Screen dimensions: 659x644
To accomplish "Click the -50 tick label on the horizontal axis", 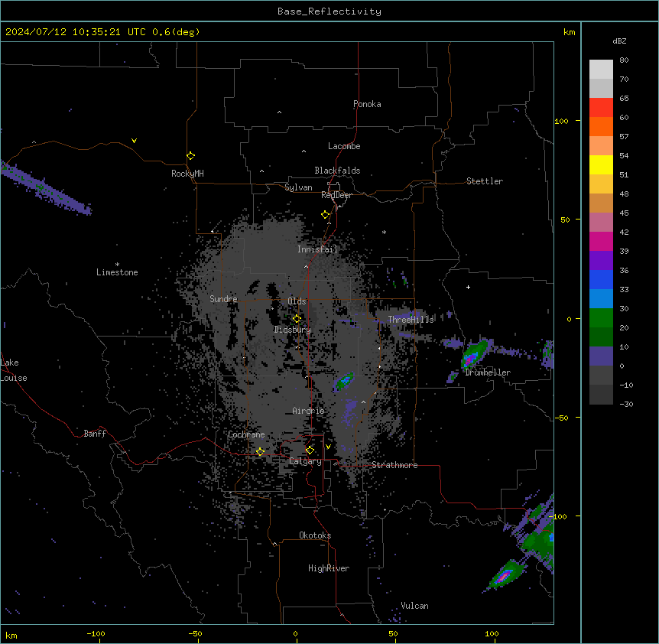I will point(195,633).
